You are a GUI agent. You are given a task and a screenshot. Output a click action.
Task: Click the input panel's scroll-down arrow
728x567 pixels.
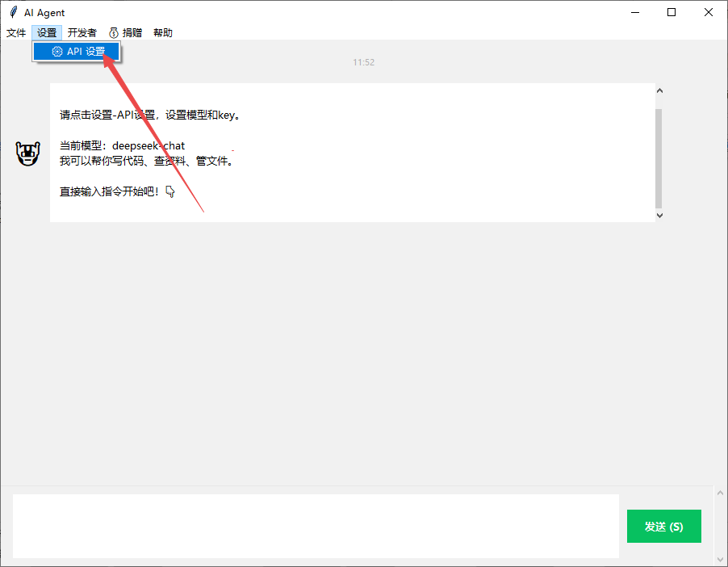[720, 559]
